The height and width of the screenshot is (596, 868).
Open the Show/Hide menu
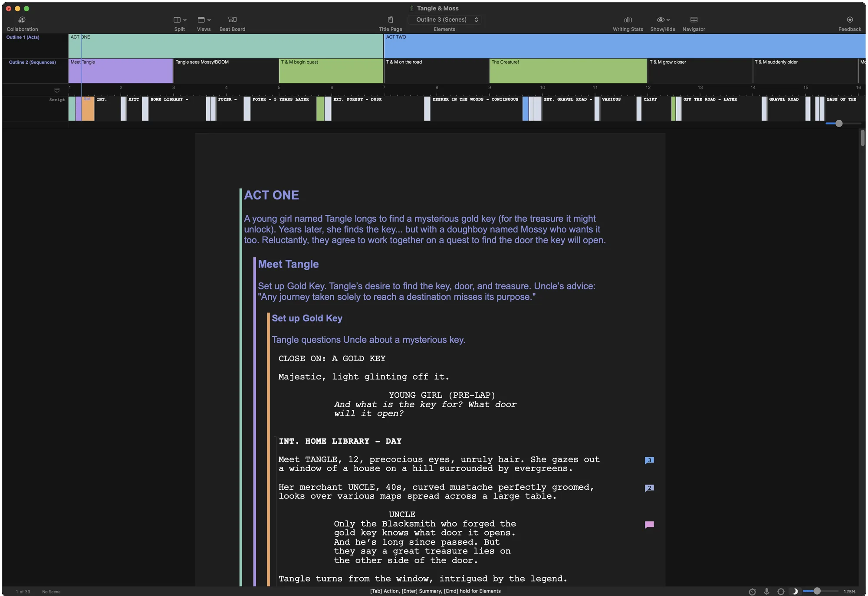662,23
